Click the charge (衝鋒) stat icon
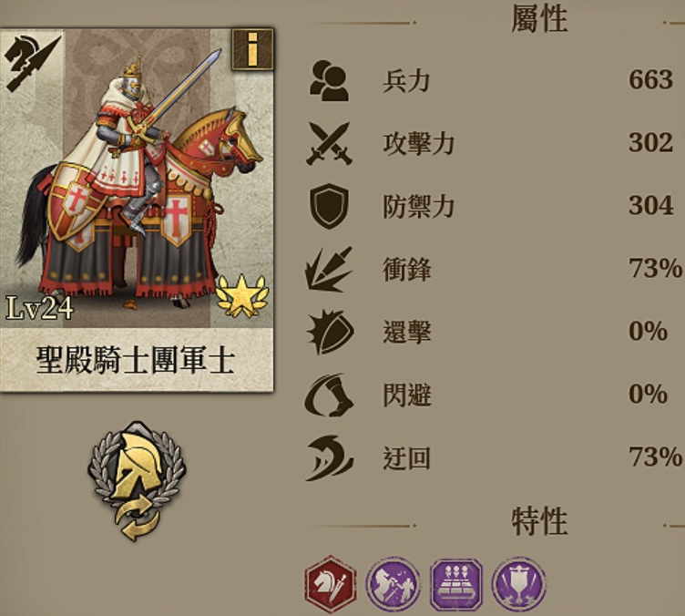The width and height of the screenshot is (685, 616). 329,269
